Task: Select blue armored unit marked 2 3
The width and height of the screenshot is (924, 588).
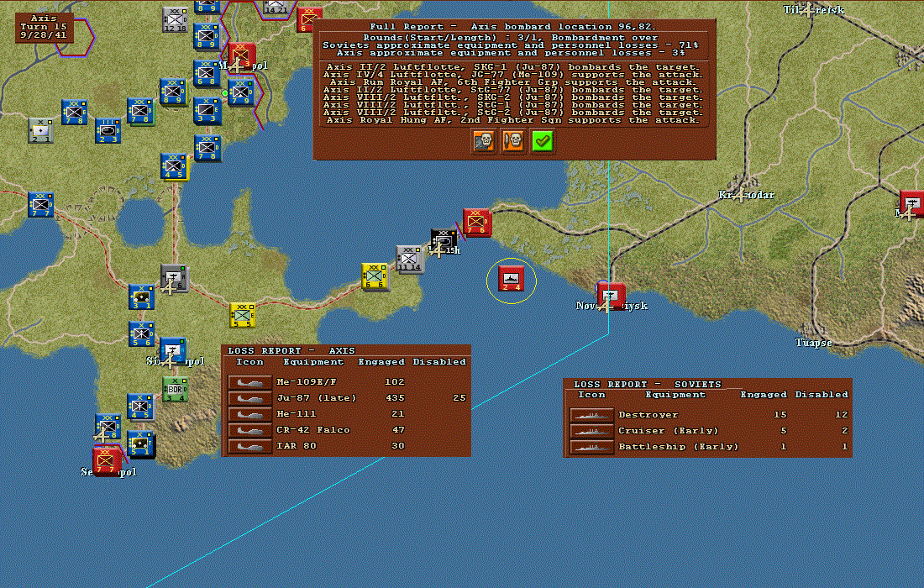Action: 108,131
